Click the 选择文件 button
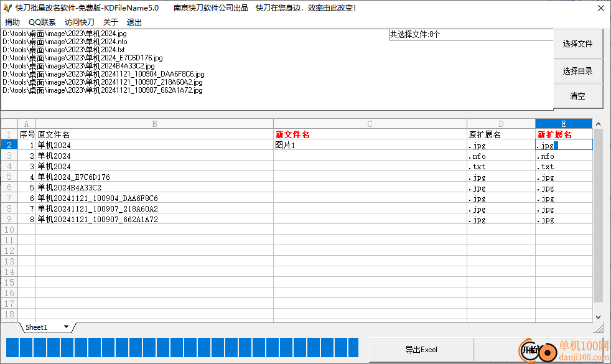The image size is (611, 364). tap(577, 44)
